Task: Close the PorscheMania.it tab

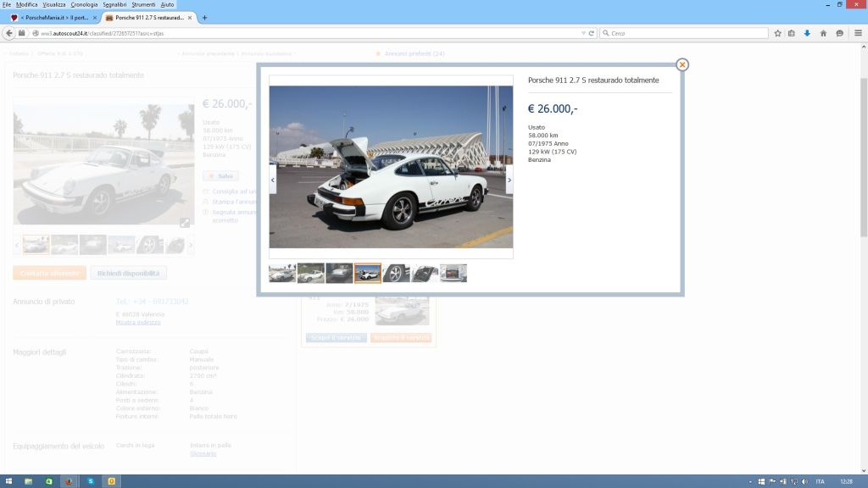Action: (x=95, y=18)
